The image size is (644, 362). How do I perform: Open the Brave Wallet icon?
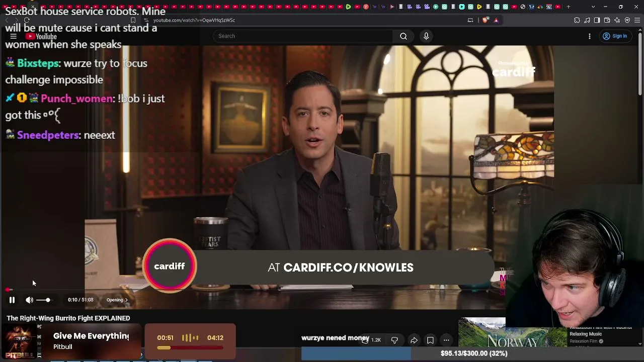[x=607, y=20]
